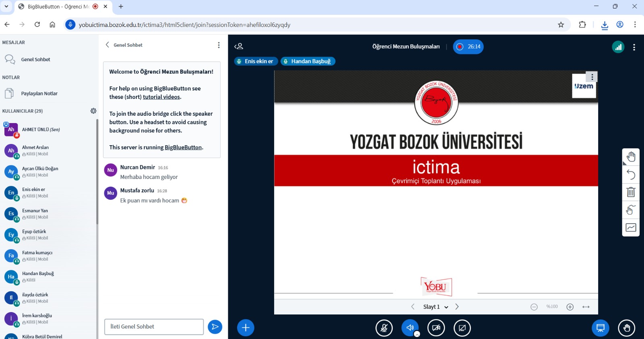This screenshot has height=339, width=644.
Task: Open the tutorial videos link
Action: [x=161, y=97]
